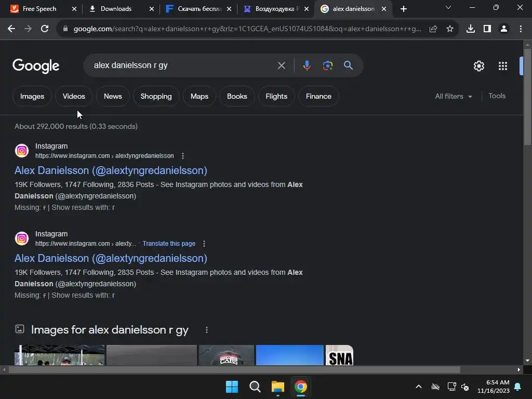Open Windows Start menu
Viewport: 532px width, 399px height.
[232, 387]
